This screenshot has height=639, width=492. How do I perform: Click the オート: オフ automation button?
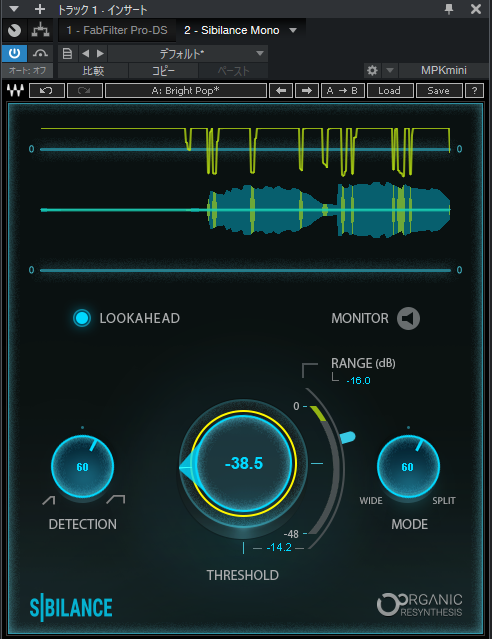[x=27, y=71]
